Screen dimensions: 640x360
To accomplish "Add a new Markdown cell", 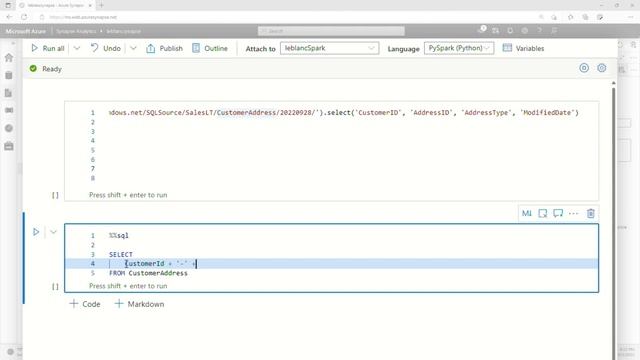I will (x=140, y=304).
